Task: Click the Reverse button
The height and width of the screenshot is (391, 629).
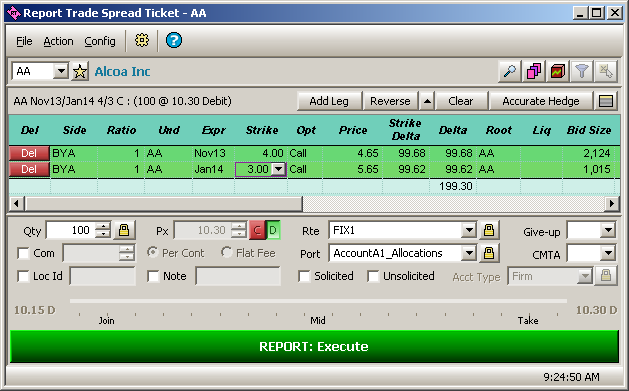Action: tap(390, 101)
